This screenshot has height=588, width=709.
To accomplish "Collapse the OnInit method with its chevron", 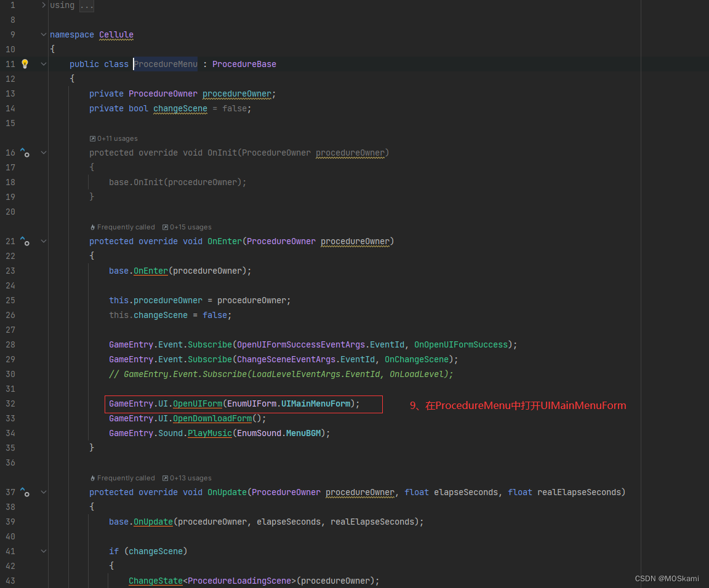I will point(42,152).
